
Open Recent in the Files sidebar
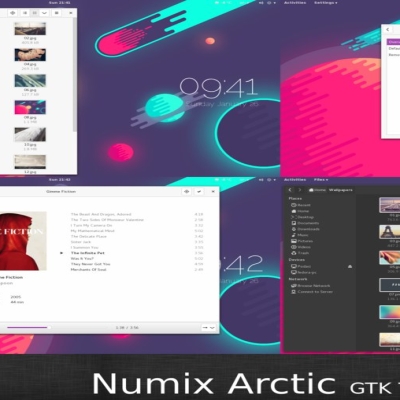tap(301, 205)
